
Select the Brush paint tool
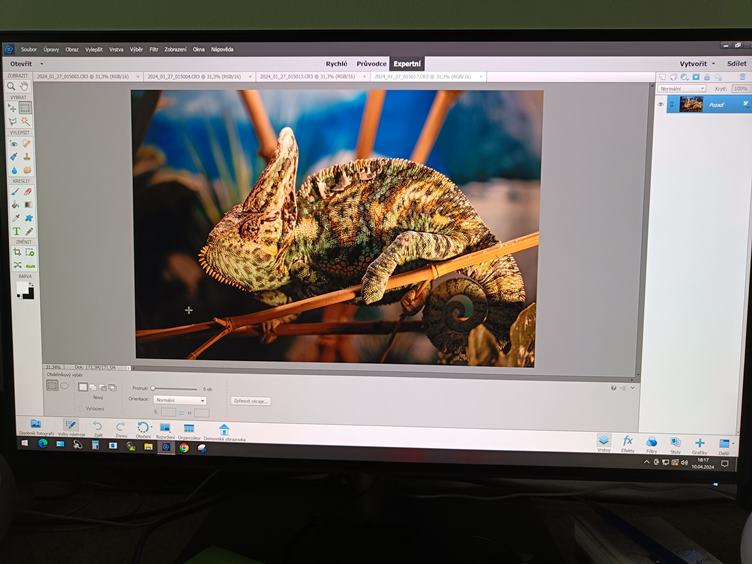tap(14, 192)
